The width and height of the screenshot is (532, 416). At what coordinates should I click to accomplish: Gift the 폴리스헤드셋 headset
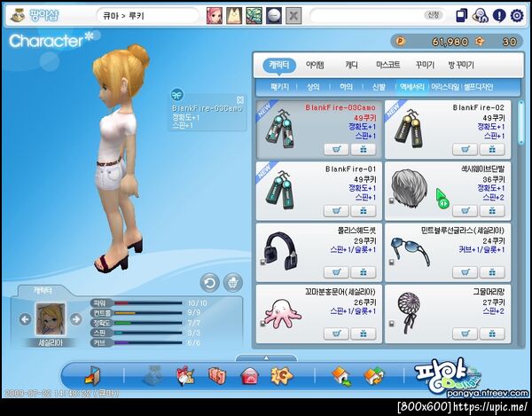click(363, 272)
